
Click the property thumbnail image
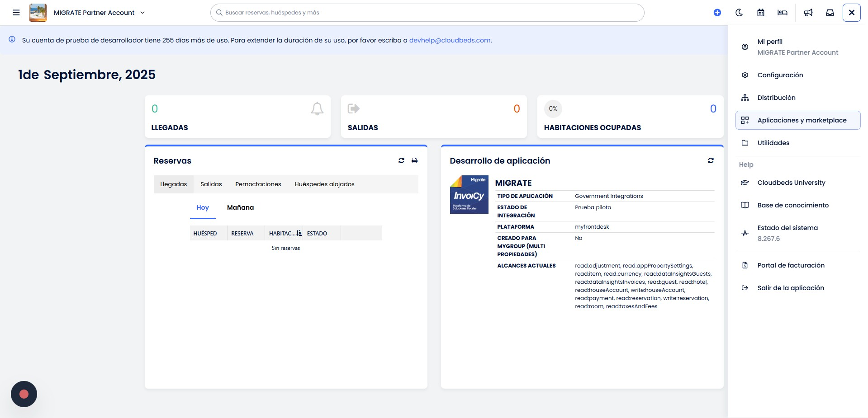[38, 13]
